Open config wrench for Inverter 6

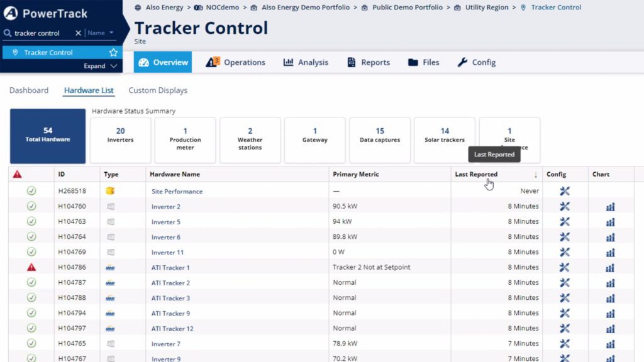point(565,237)
